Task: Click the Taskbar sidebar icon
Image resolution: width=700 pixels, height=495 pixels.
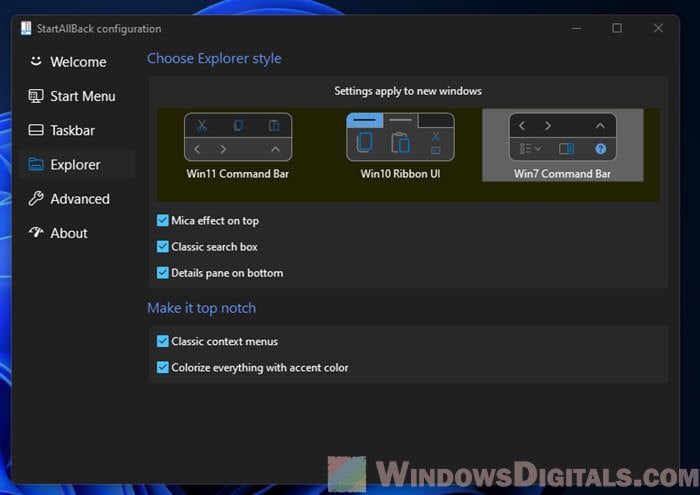Action: tap(36, 130)
